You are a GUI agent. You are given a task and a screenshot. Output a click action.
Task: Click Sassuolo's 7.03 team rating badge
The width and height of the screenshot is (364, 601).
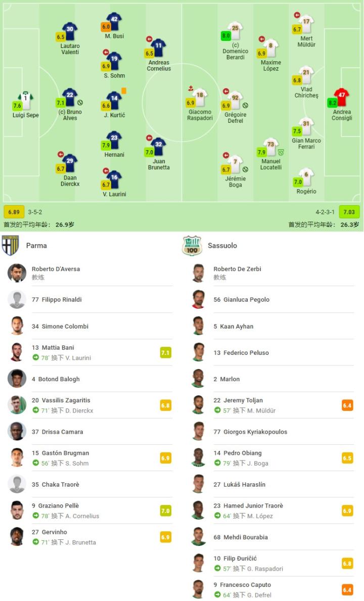point(349,212)
